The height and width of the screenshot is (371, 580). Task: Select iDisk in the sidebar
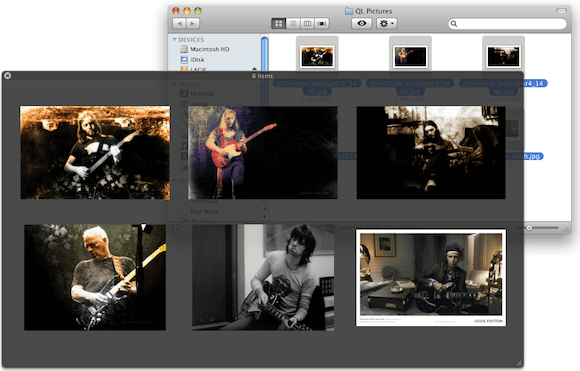coord(197,60)
